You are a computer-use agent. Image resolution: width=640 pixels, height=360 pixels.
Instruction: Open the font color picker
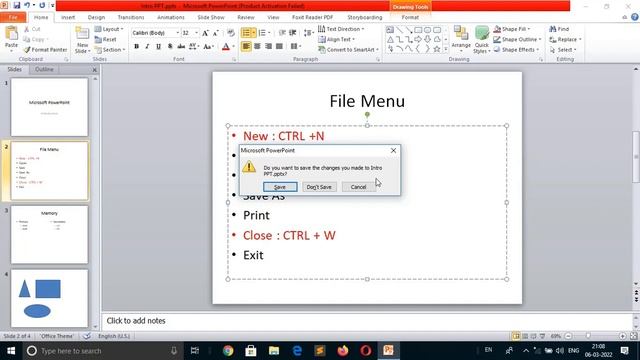(233, 47)
